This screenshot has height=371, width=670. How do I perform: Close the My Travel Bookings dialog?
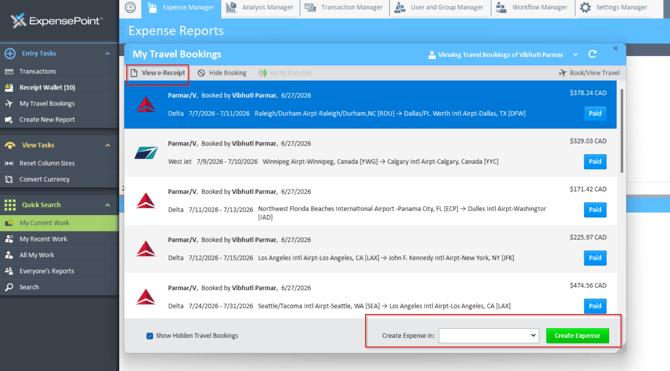[x=615, y=48]
